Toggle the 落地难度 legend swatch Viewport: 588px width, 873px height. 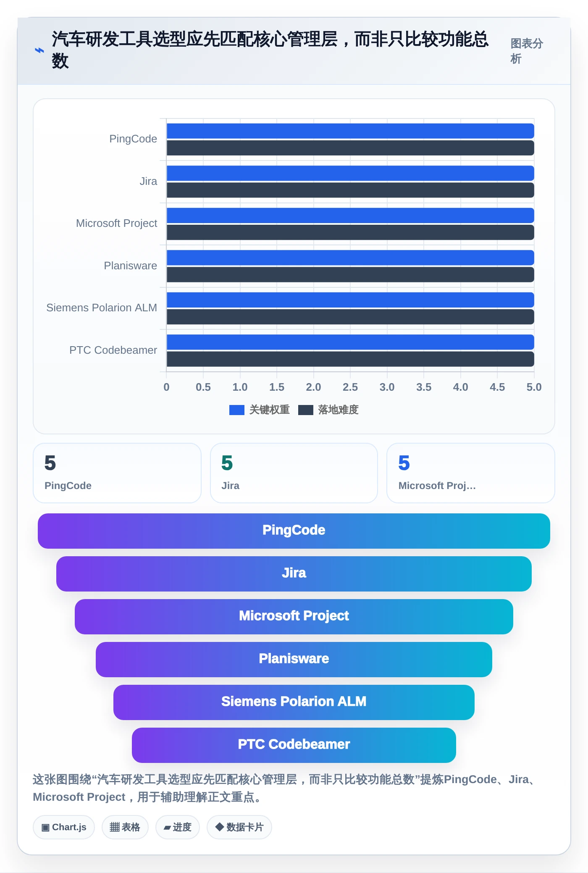pos(306,410)
